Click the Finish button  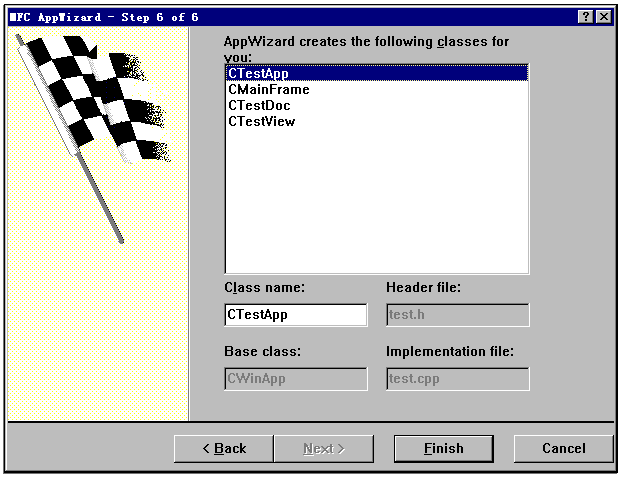pos(443,448)
